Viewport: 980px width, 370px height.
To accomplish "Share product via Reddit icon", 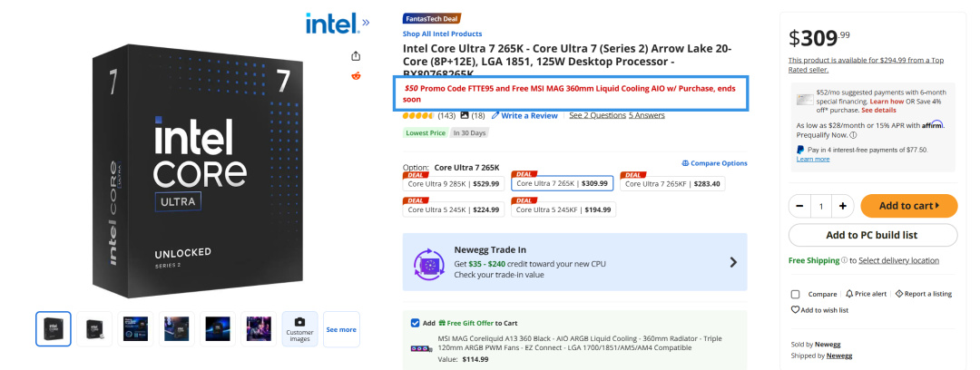I will click(x=356, y=75).
